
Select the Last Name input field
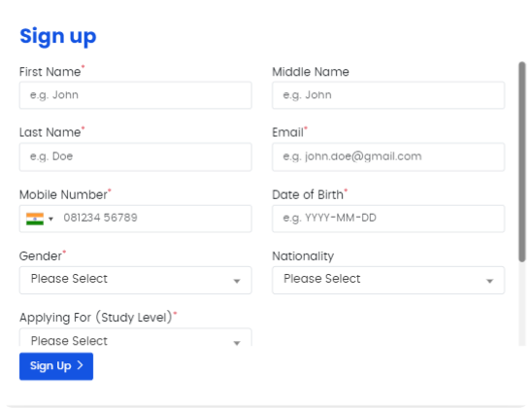click(135, 156)
